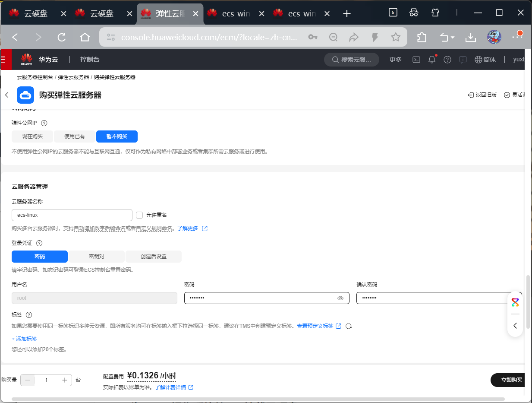Open the notifications bell icon

pos(432,60)
